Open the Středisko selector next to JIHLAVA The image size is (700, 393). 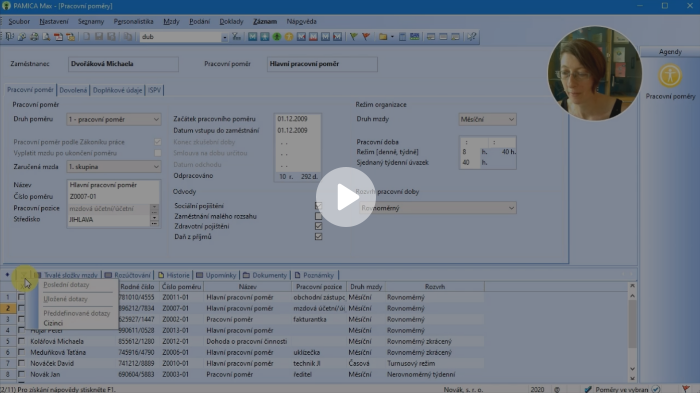point(154,220)
